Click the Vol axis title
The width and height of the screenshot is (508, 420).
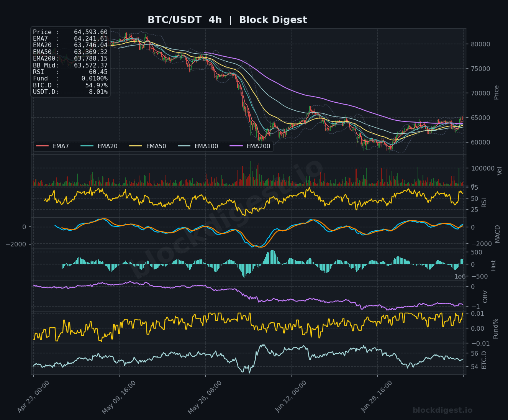pos(499,171)
